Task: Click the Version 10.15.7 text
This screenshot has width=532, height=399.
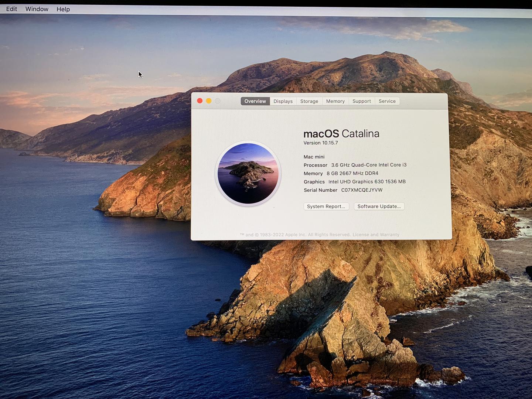Action: click(321, 143)
